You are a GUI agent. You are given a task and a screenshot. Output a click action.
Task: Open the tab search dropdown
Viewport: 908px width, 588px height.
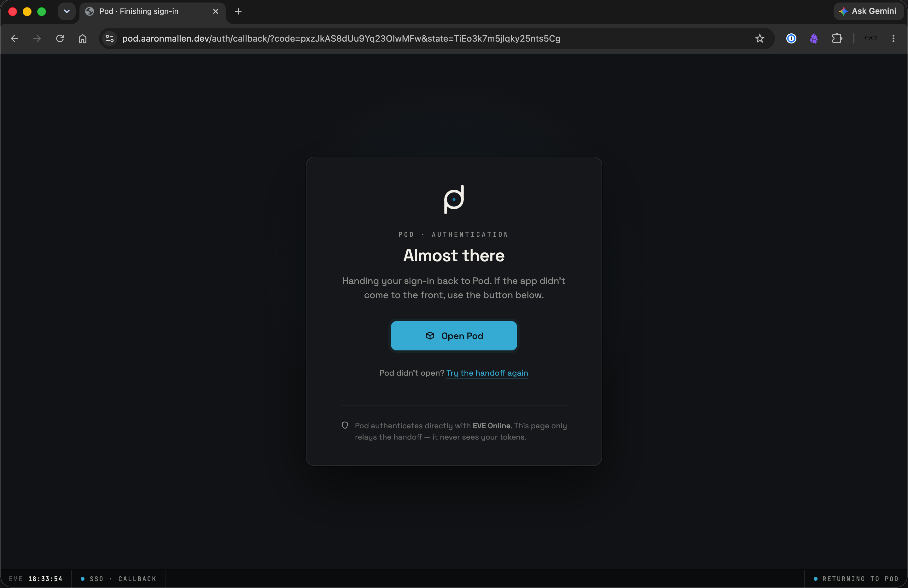click(x=67, y=11)
